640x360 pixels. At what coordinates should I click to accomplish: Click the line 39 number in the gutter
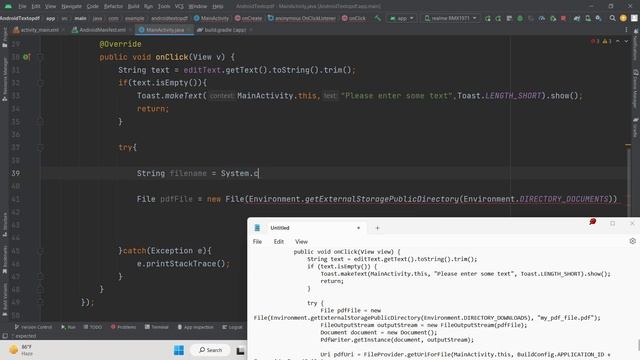[x=16, y=173]
